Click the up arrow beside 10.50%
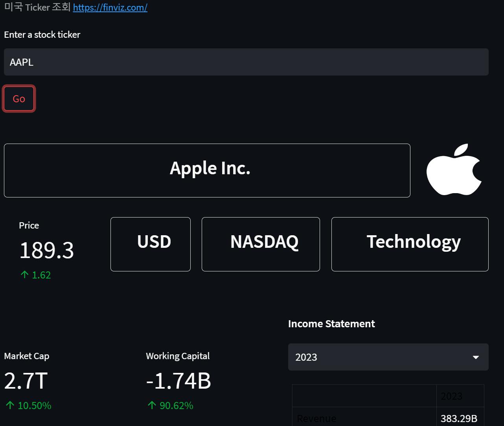504x426 pixels. tap(10, 405)
